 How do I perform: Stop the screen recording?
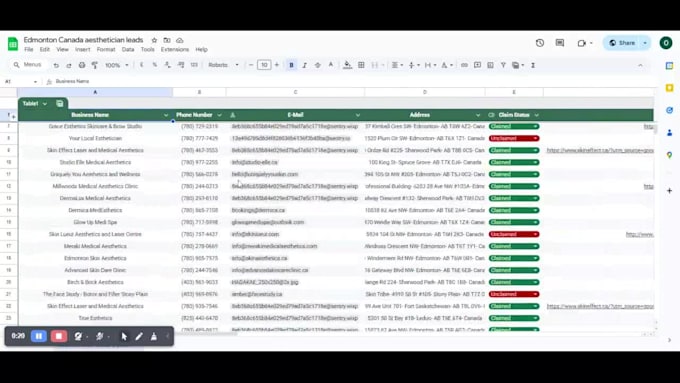tap(59, 336)
